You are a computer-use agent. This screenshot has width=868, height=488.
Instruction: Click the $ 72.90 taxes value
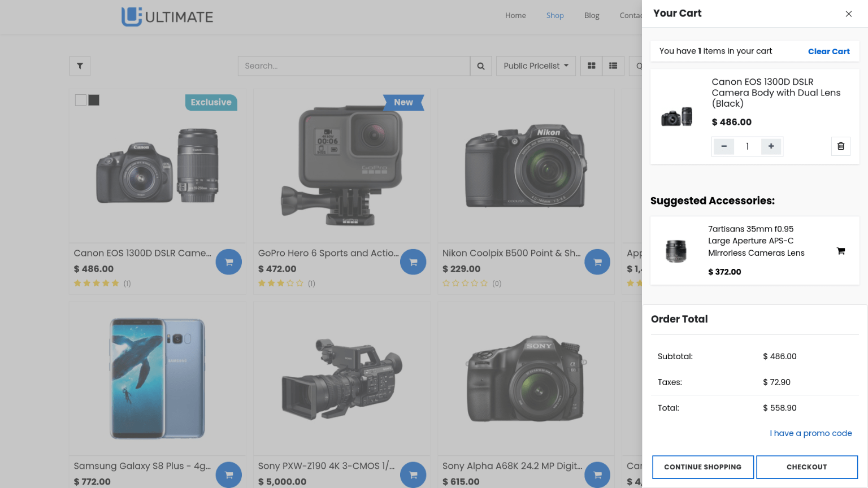coord(776,382)
